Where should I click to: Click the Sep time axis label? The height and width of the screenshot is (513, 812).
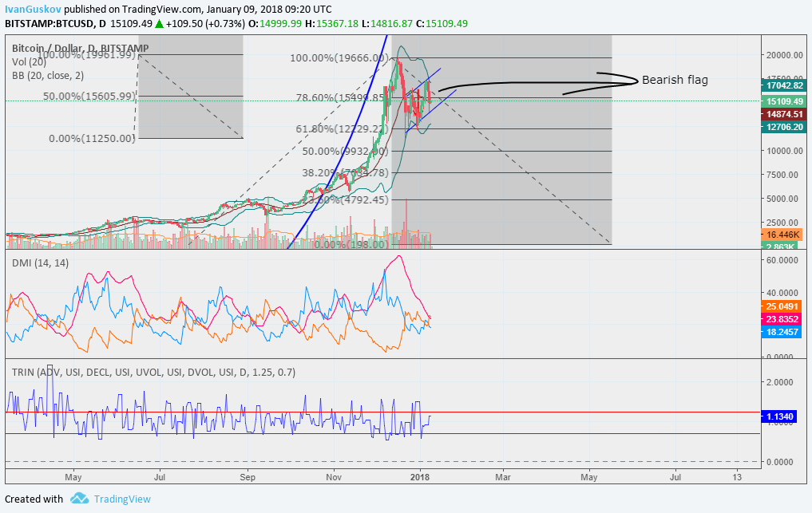(x=248, y=477)
